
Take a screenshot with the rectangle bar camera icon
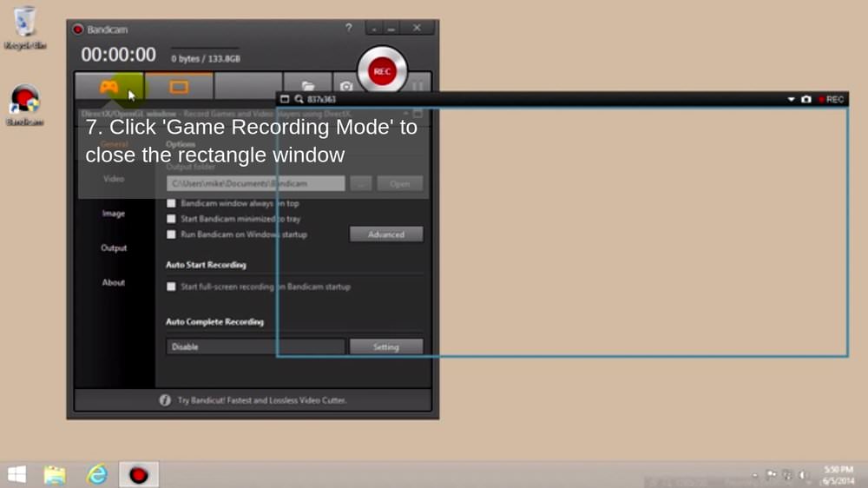coord(806,99)
